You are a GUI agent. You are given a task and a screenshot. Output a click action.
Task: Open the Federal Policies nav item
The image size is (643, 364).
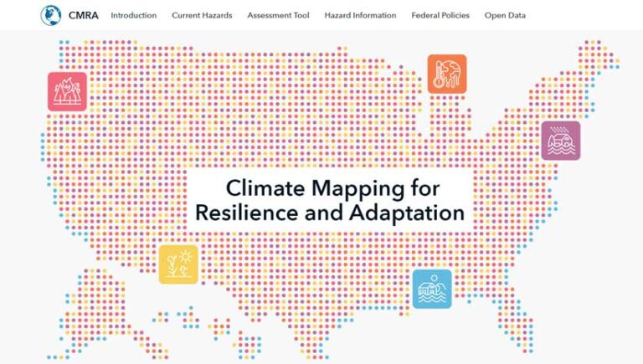[x=440, y=16]
